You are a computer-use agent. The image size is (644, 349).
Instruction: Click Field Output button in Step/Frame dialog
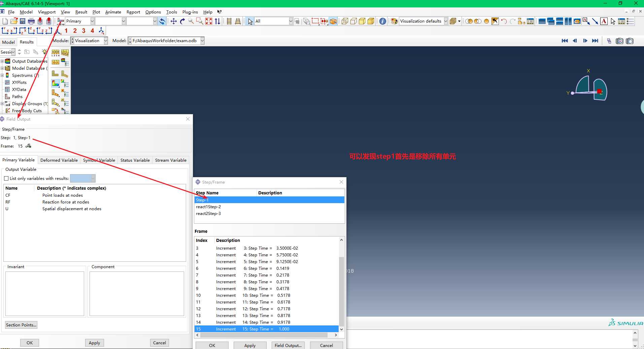coord(288,345)
